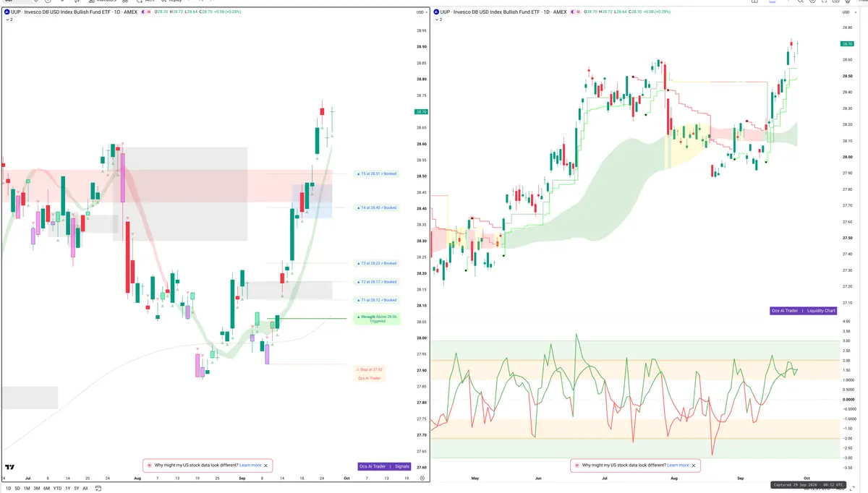
Task: Select the 1M time range
Action: 27,488
